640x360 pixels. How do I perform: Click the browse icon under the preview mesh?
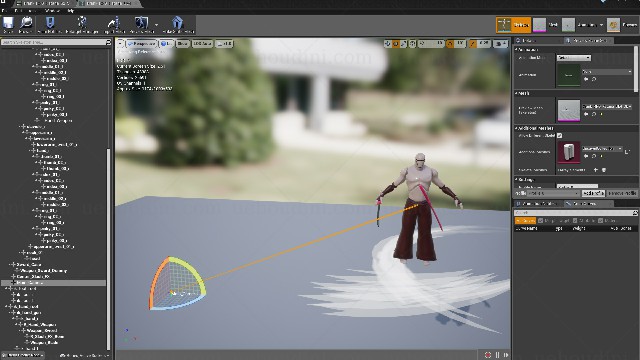point(594,114)
